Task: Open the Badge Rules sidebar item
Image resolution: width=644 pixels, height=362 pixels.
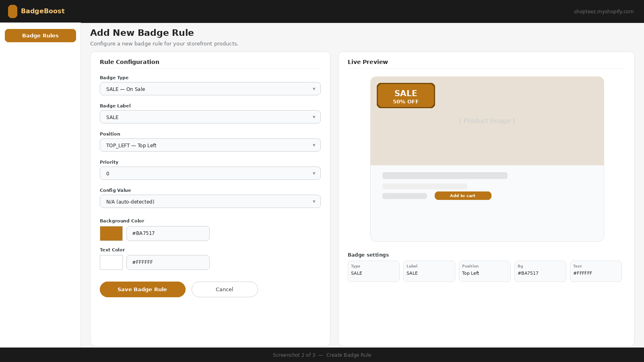Action: pyautogui.click(x=40, y=35)
